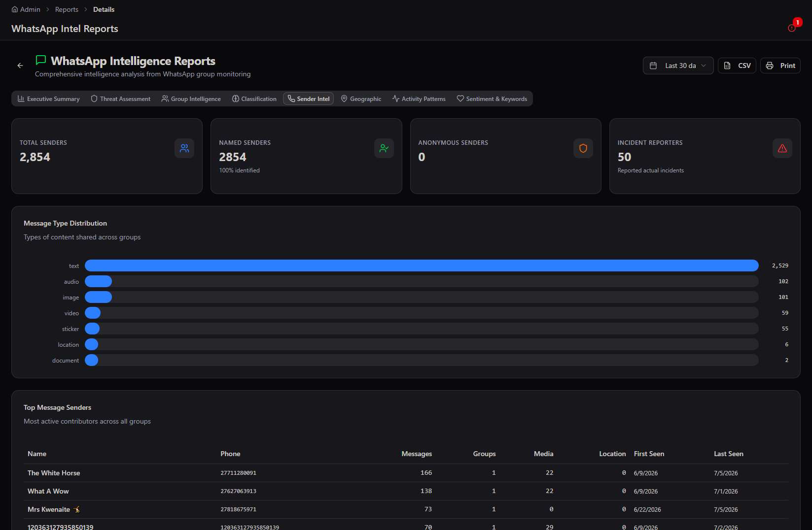Click the Group Intelligence people icon

pos(165,99)
